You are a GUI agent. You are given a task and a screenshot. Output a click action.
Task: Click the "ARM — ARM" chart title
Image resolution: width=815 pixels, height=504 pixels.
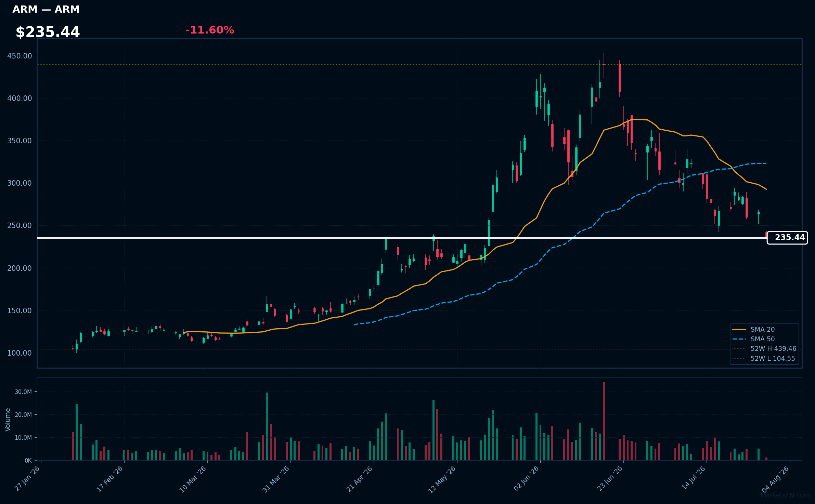click(46, 9)
